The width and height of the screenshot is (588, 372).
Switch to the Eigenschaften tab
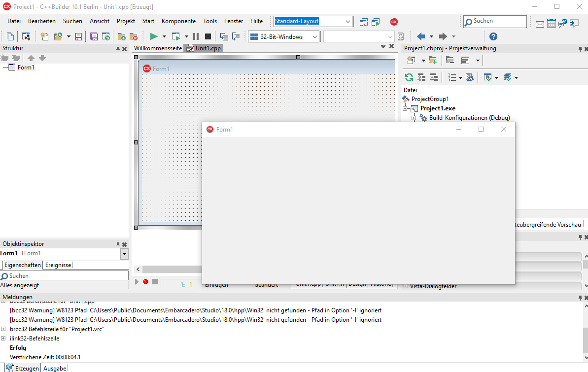(x=23, y=265)
